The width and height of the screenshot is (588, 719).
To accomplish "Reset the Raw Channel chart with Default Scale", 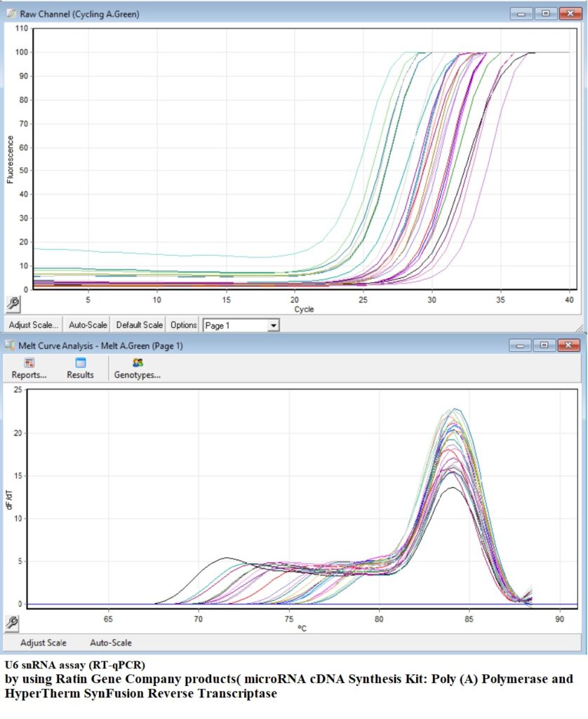I will tap(139, 325).
